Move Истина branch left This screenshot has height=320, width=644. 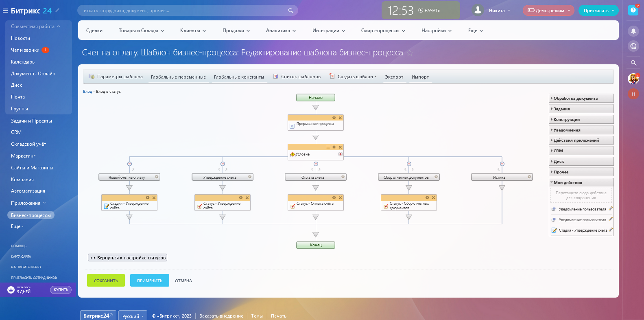[x=498, y=169]
